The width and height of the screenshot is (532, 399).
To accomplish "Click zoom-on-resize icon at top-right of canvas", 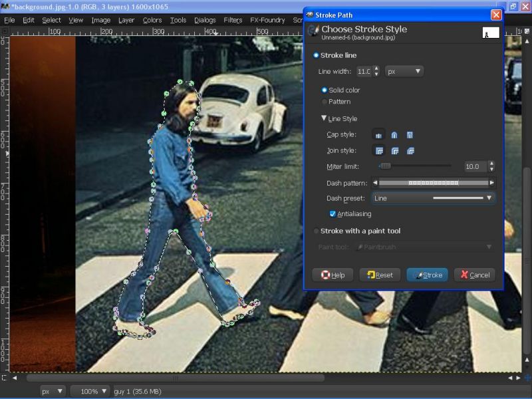I will (x=527, y=31).
